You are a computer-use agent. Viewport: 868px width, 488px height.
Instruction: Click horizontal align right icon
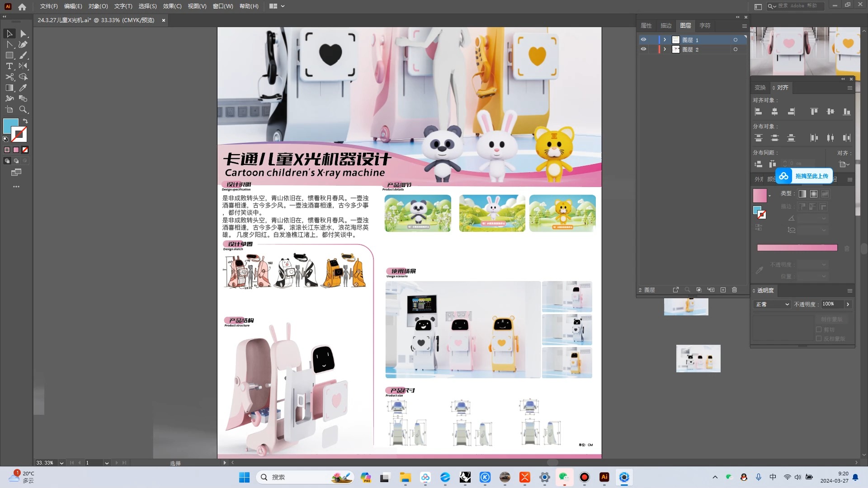[x=791, y=112]
